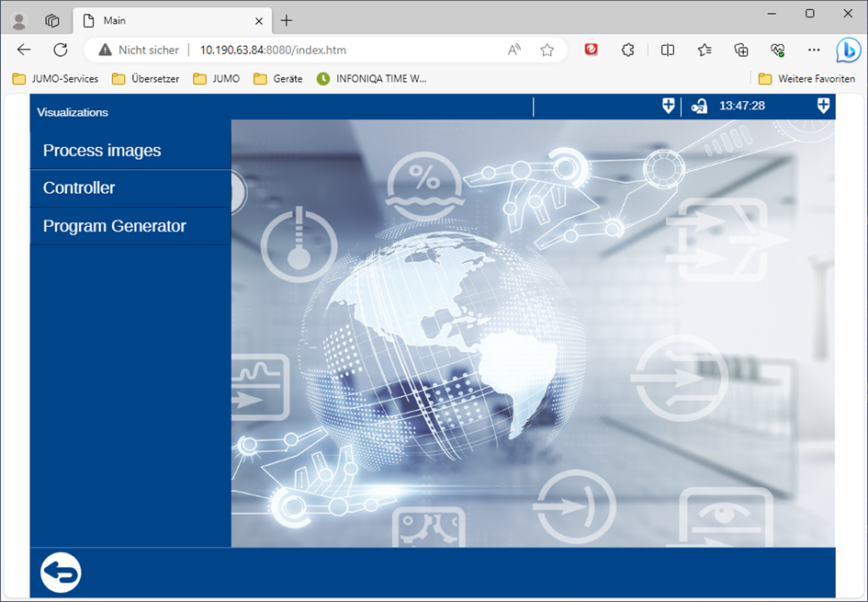Viewport: 868px width, 602px height.
Task: Click the shield icon left of login icon
Action: (x=668, y=106)
